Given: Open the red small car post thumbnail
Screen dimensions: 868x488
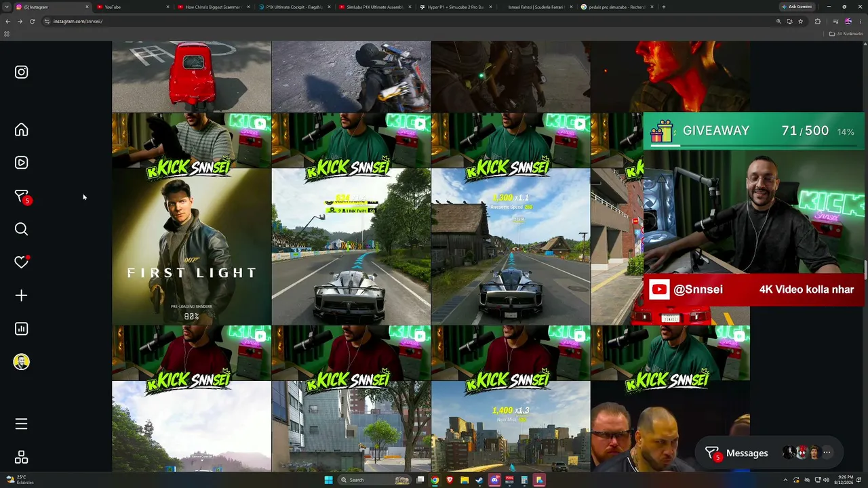Looking at the screenshot, I should [191, 77].
